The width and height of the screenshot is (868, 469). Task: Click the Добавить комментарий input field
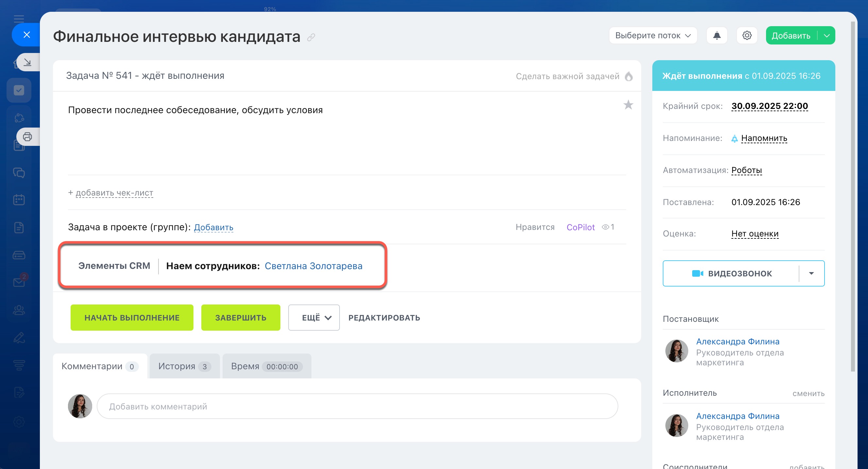coord(357,406)
